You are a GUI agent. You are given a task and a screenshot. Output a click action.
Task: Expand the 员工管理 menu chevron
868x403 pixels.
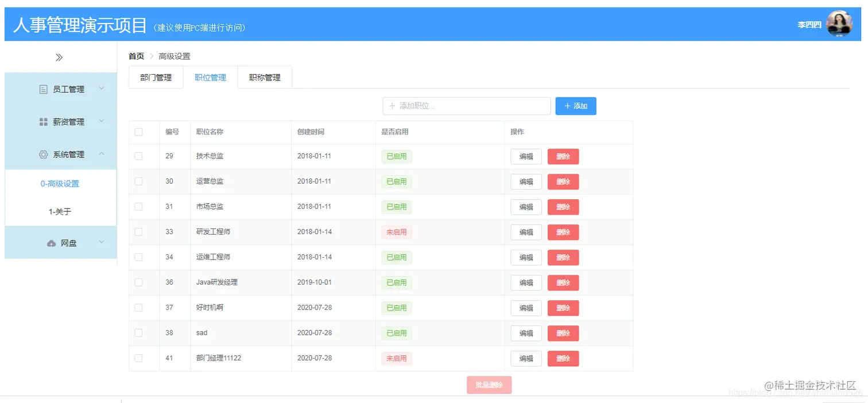coord(102,88)
